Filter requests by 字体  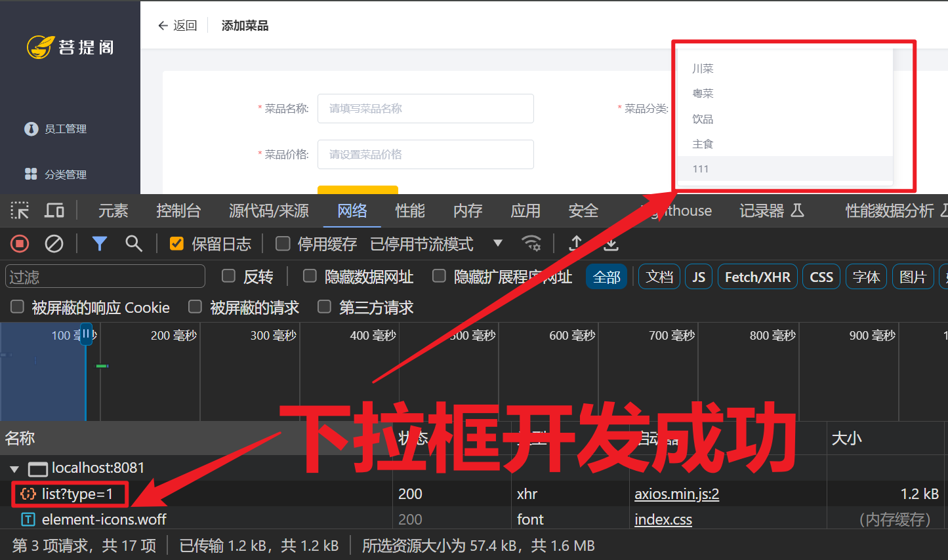coord(866,277)
